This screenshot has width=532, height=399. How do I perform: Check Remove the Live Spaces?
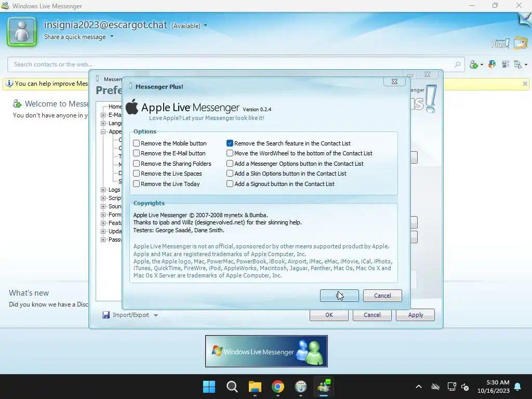pyautogui.click(x=137, y=174)
